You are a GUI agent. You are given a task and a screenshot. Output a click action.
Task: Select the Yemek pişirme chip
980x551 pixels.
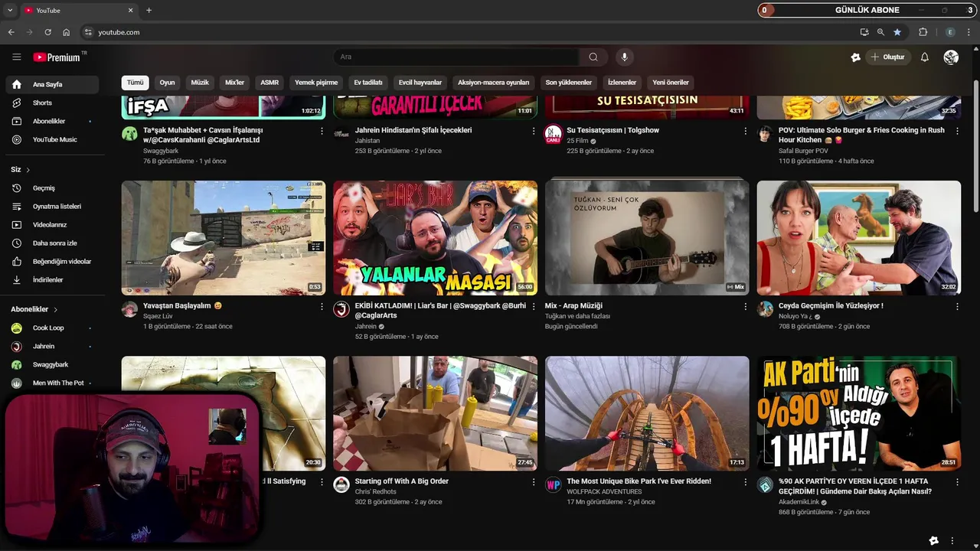pyautogui.click(x=316, y=83)
